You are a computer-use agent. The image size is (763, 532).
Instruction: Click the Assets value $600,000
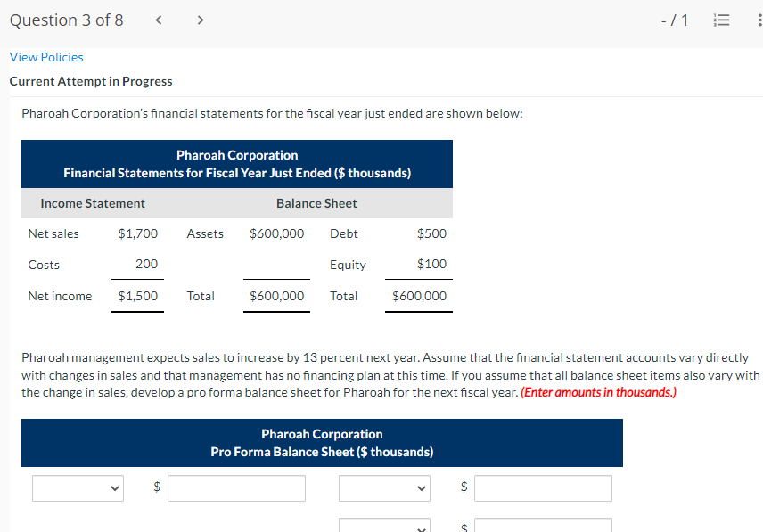tap(276, 233)
